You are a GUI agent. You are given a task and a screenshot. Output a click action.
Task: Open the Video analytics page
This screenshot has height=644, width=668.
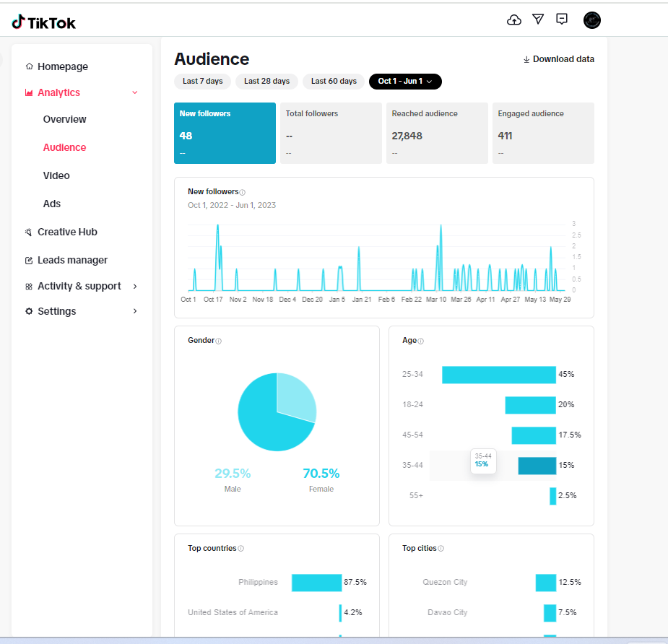pos(56,176)
